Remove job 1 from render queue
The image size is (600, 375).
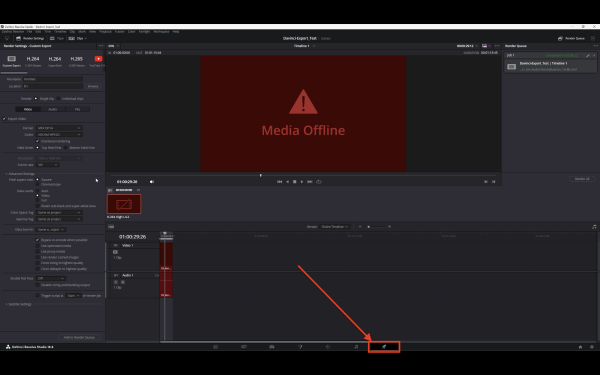pyautogui.click(x=594, y=55)
